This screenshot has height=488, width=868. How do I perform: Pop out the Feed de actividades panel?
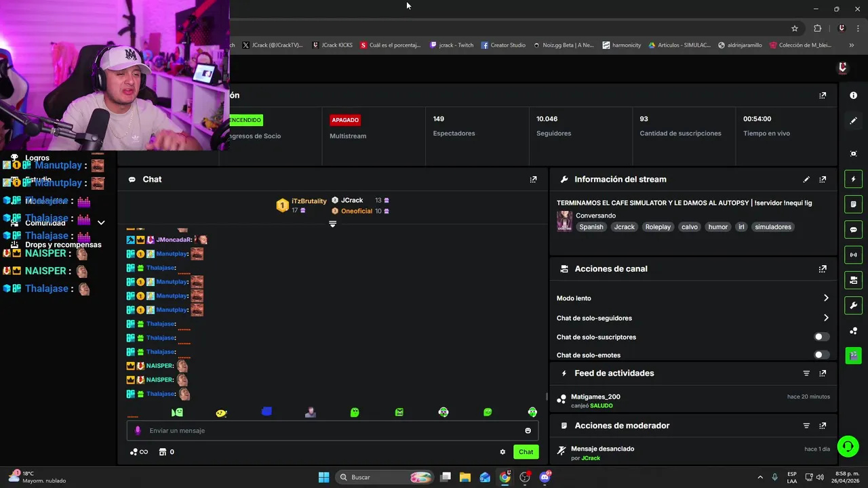pos(823,373)
